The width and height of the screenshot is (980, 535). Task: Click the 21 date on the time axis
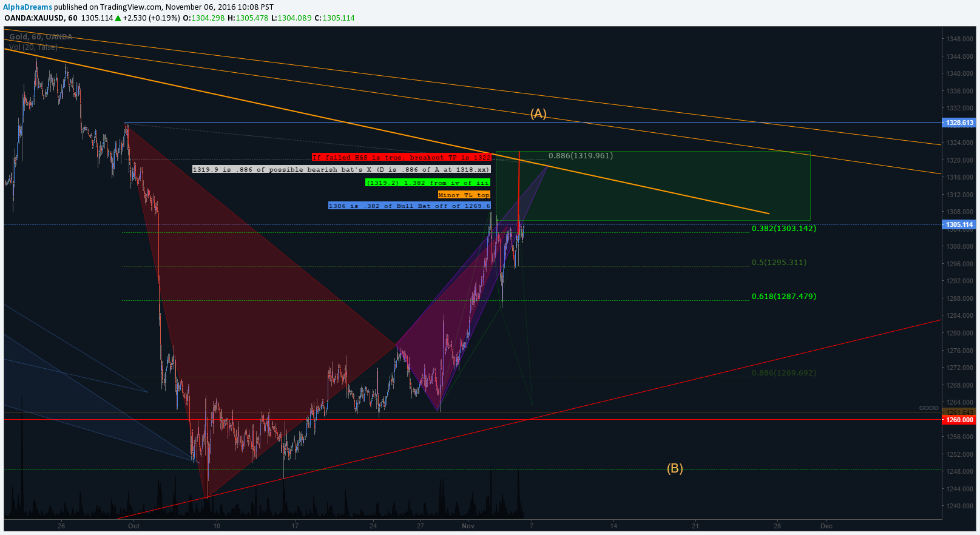tap(695, 526)
